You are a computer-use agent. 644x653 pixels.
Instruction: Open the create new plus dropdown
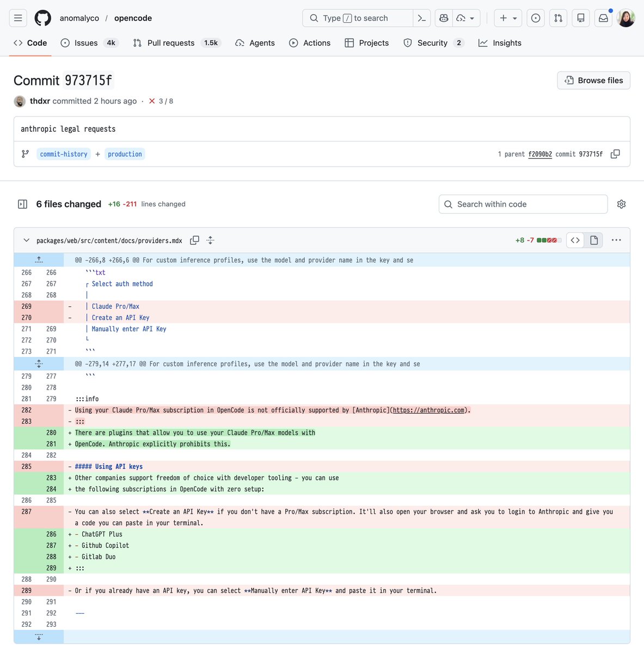(508, 18)
